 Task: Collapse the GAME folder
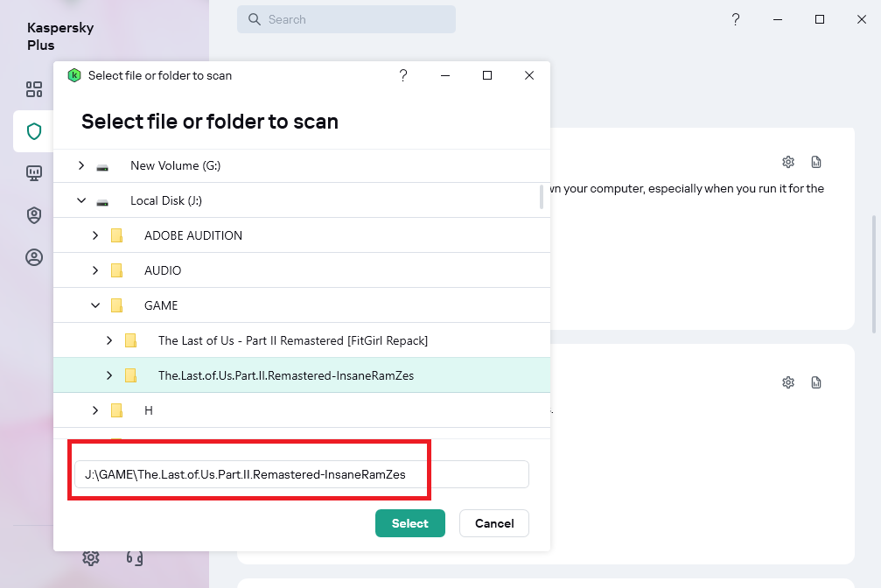[x=95, y=305]
